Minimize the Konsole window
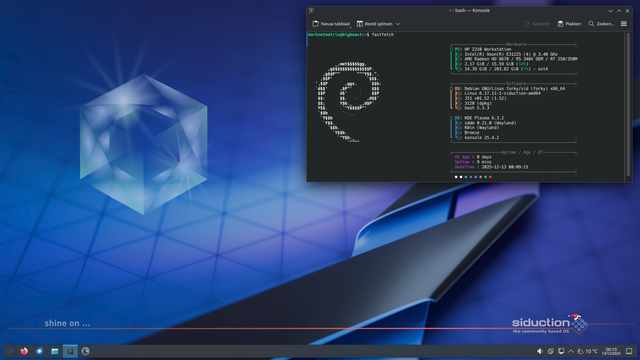 click(610, 11)
